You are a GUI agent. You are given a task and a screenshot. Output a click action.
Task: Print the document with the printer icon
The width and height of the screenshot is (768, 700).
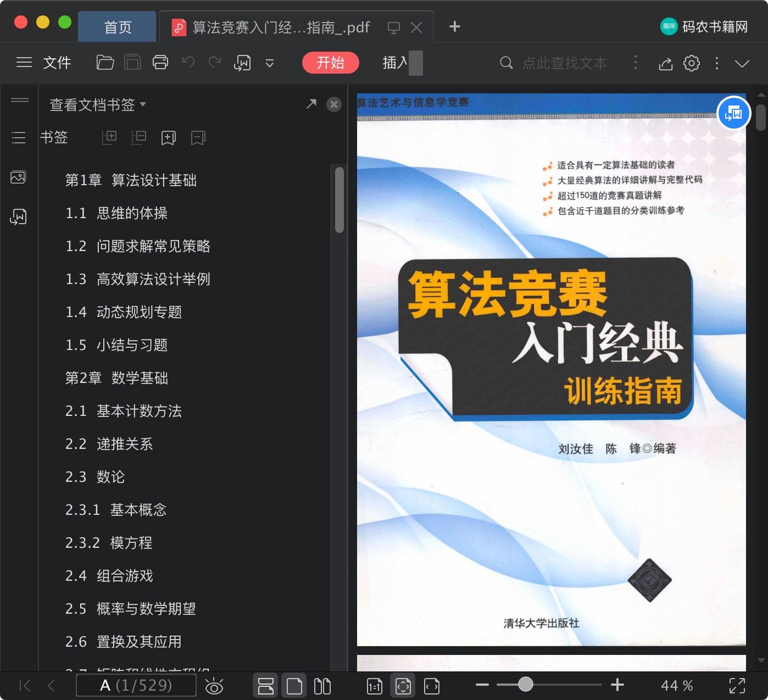pos(160,63)
